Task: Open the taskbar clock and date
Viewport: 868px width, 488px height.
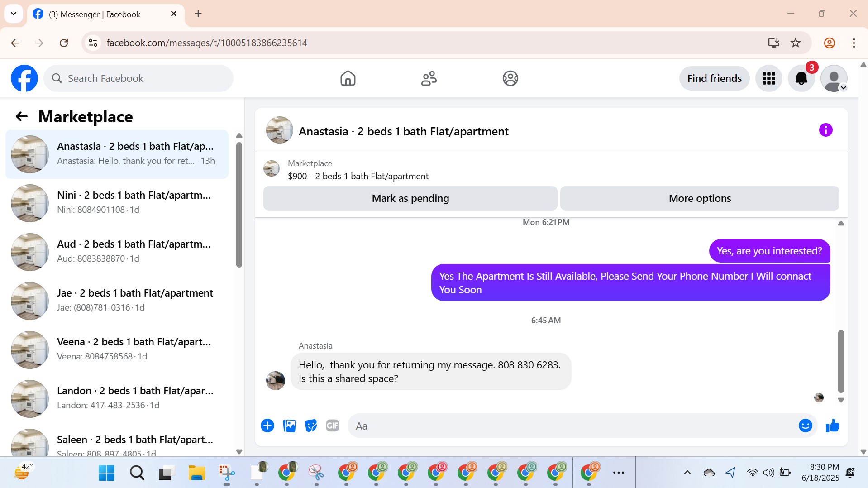Action: point(820,473)
